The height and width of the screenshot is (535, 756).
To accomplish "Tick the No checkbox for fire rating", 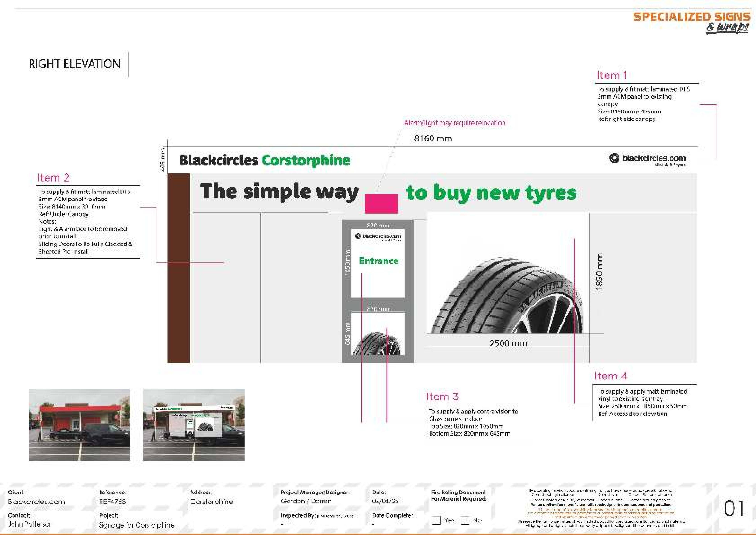I will (x=465, y=520).
